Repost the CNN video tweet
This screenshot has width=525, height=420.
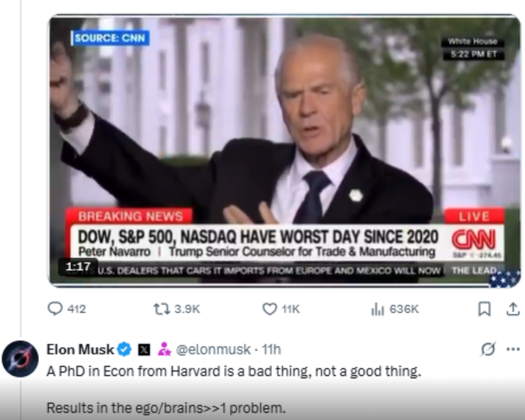pos(162,308)
